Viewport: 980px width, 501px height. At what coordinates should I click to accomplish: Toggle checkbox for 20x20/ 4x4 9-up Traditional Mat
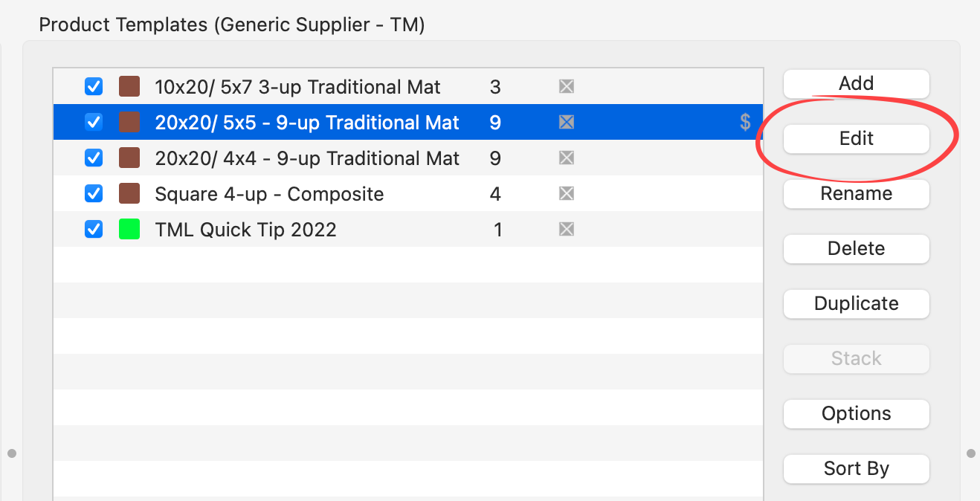tap(94, 158)
